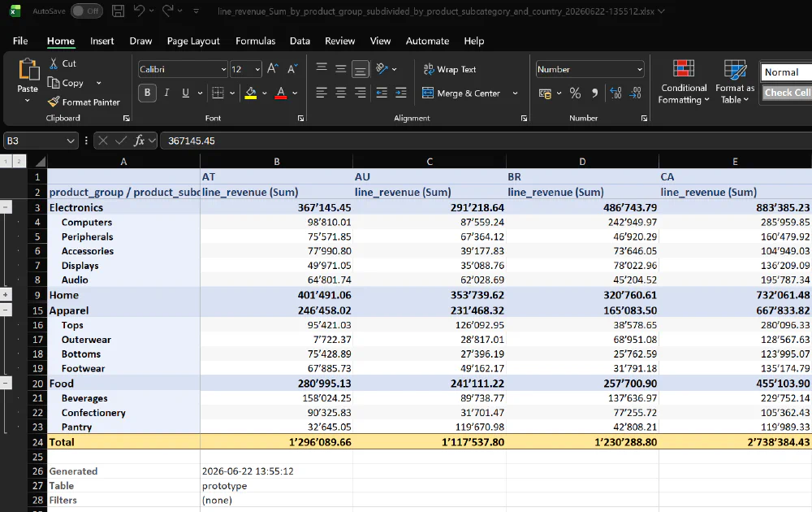The image size is (812, 512).
Task: Click the Merge & Center button
Action: (x=461, y=93)
